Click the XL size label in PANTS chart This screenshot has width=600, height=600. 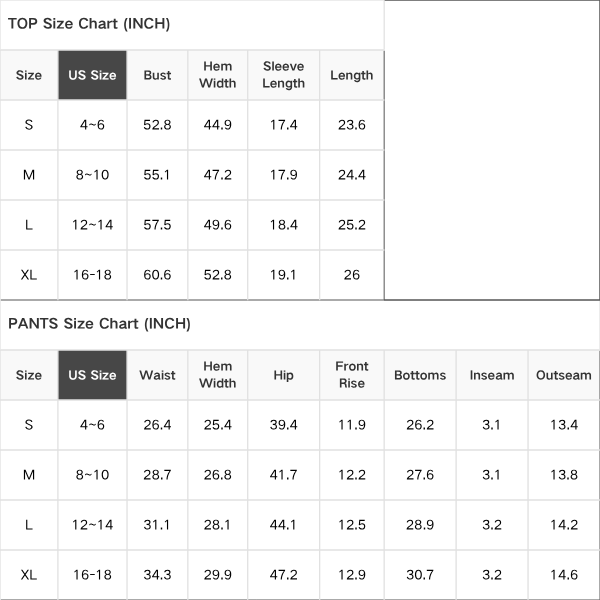29,575
